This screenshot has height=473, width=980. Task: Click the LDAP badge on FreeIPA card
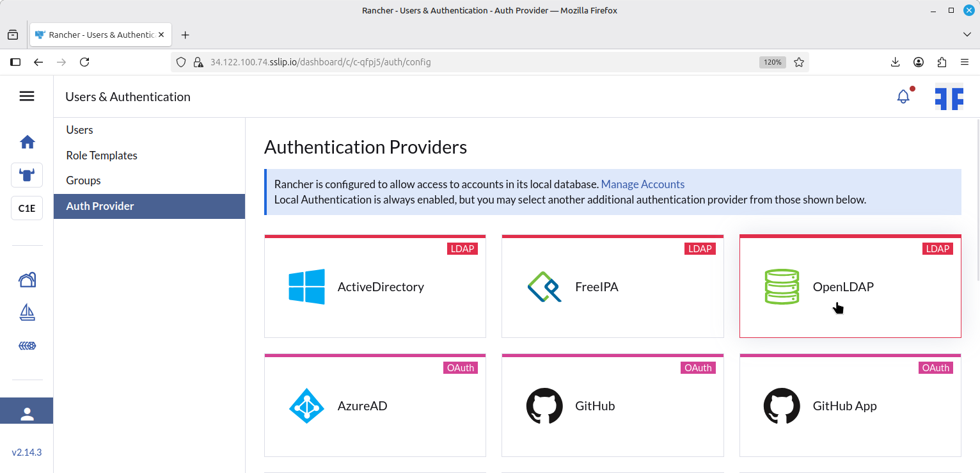pyautogui.click(x=700, y=248)
